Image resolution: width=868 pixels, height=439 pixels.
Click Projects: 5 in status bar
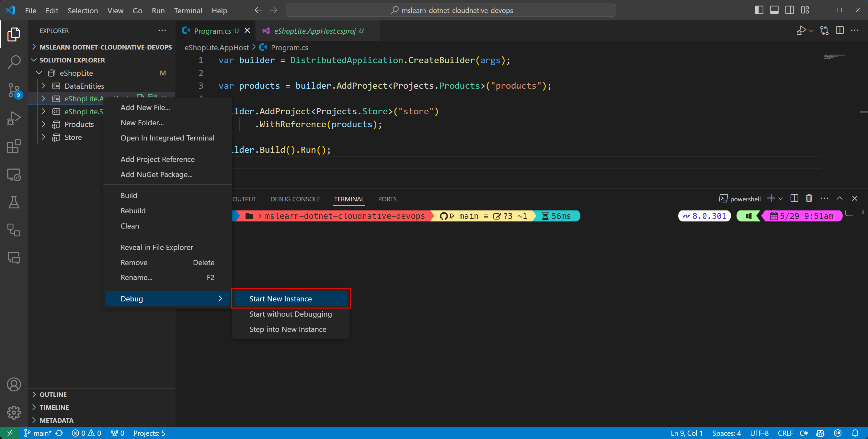click(x=149, y=433)
